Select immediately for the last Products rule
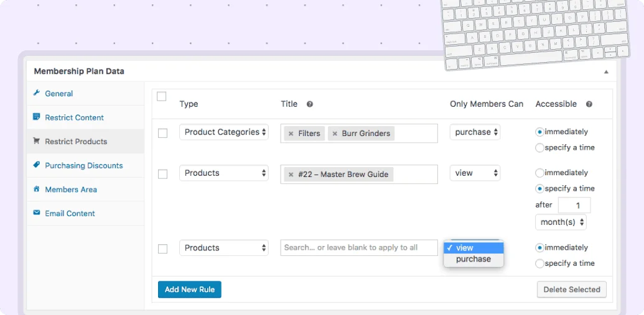This screenshot has width=644, height=315. pos(539,248)
